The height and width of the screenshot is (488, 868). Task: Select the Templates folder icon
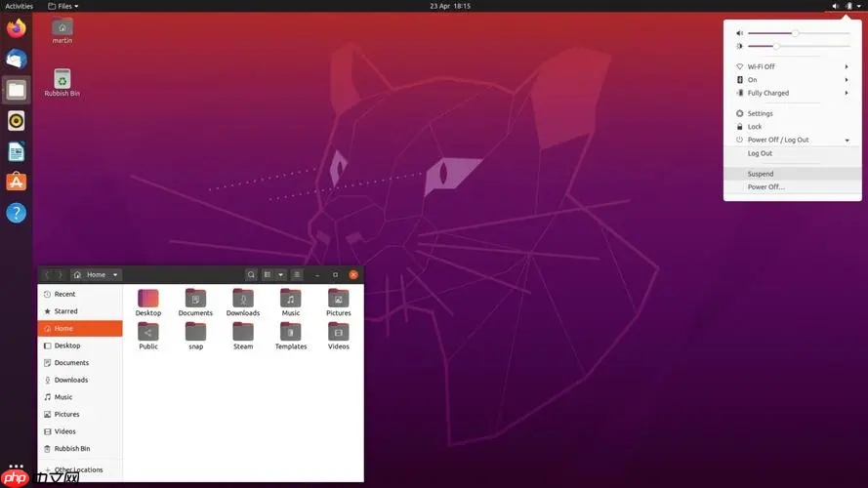click(x=291, y=337)
